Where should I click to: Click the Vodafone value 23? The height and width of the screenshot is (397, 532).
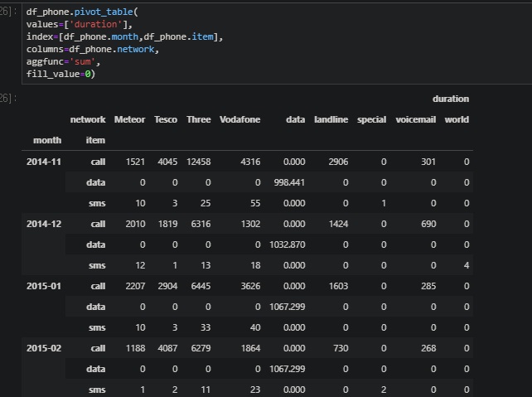click(255, 390)
